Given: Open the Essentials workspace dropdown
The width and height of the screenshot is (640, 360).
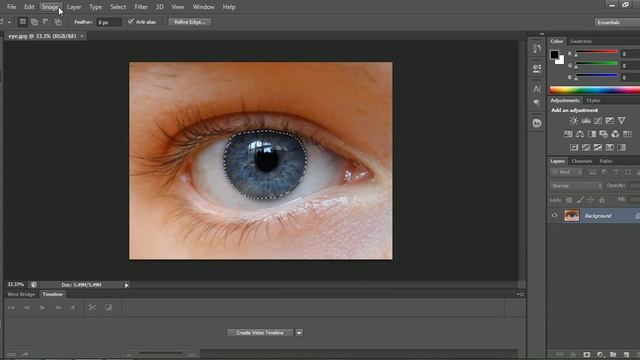Looking at the screenshot, I should click(617, 22).
